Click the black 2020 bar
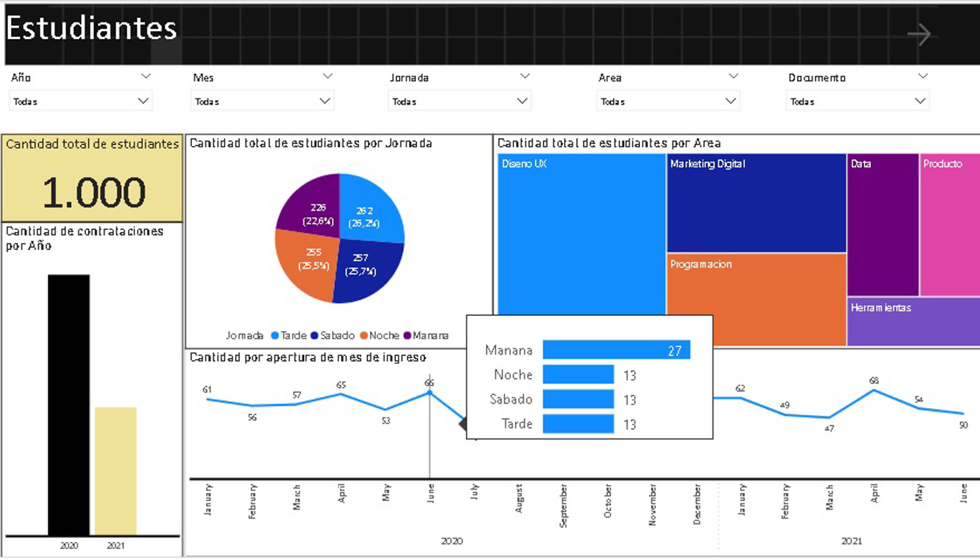This screenshot has width=980, height=560. pyautogui.click(x=69, y=404)
